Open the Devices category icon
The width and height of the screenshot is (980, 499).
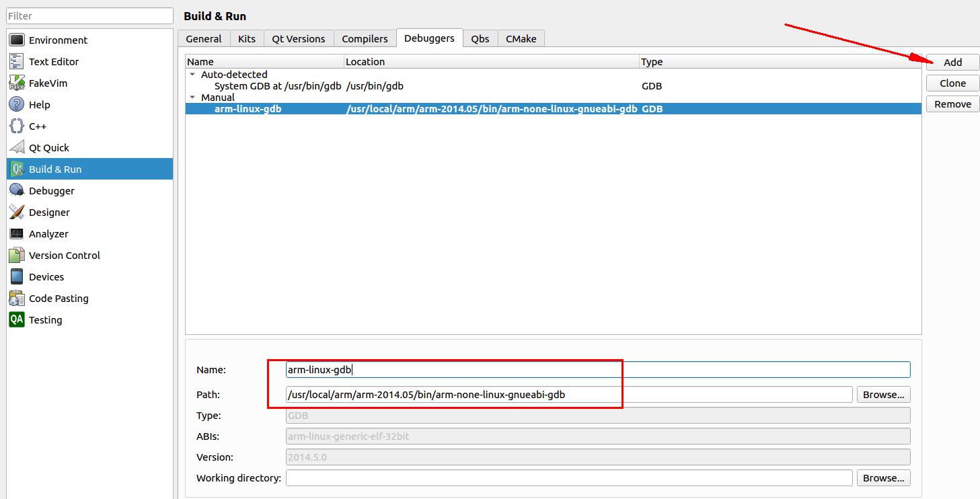(17, 277)
